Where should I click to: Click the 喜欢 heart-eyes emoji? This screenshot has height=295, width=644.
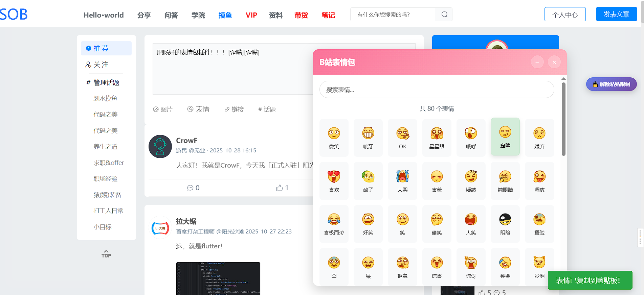click(334, 181)
